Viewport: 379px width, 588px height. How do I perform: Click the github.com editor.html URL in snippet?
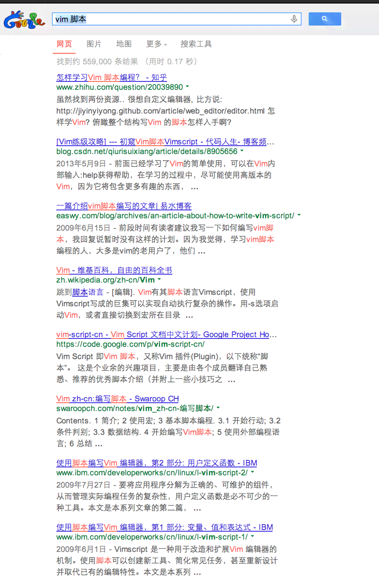160,111
